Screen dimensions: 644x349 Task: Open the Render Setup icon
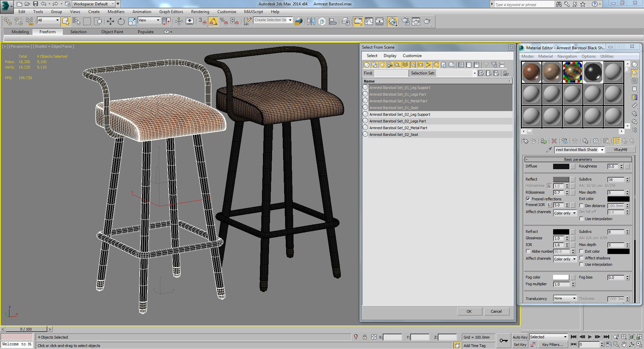point(405,21)
